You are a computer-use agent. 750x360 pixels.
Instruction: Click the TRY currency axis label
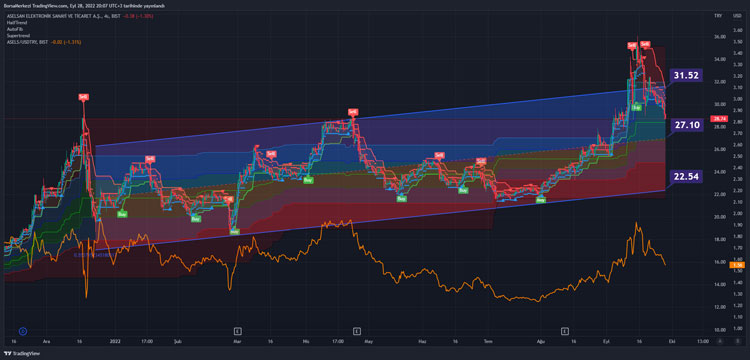(x=718, y=16)
